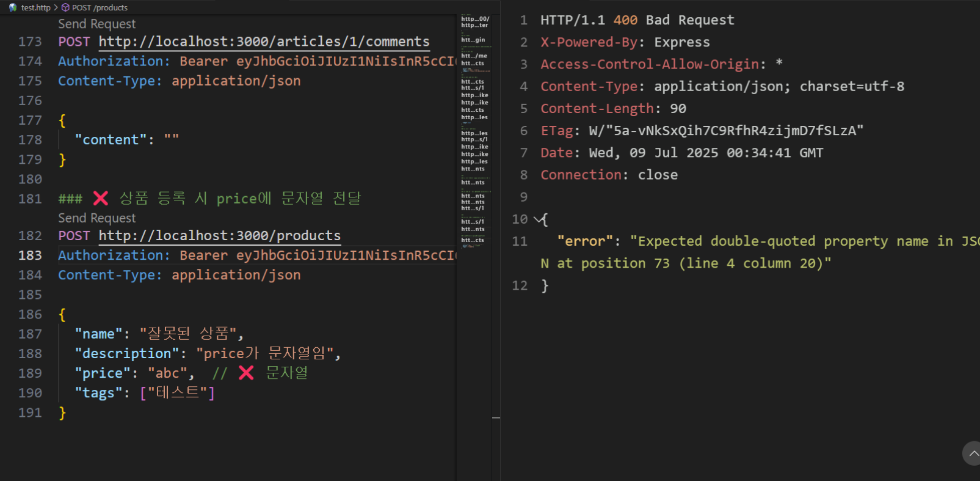Click line number 183 in the gutter
Viewport: 980px width, 481px height.
tap(30, 255)
